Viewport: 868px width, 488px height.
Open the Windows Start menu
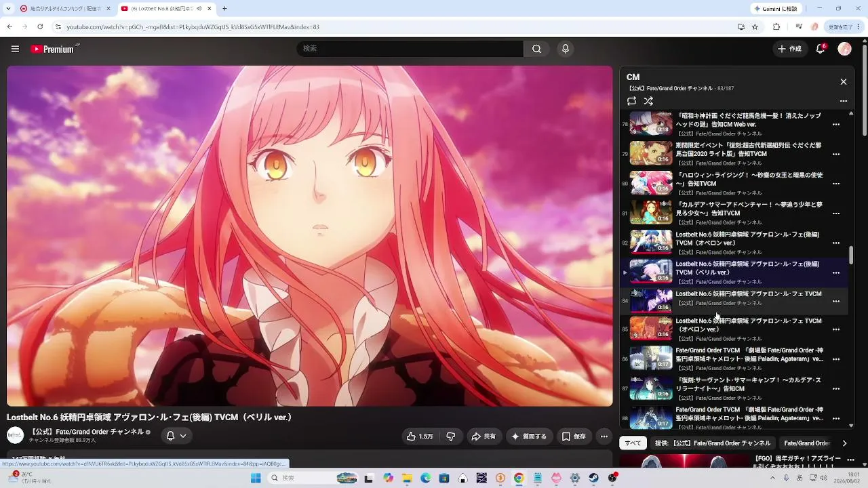(256, 478)
